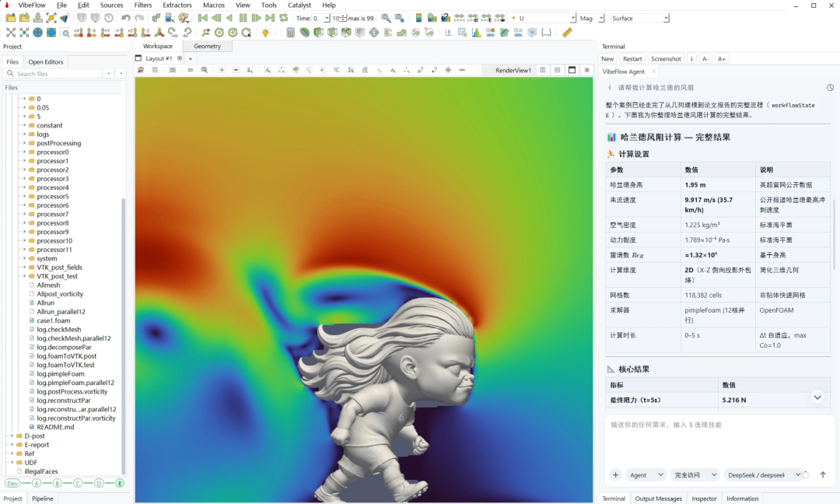The image size is (840, 504).
Task: Click the Redo arrow in toolbar
Action: pos(139,18)
